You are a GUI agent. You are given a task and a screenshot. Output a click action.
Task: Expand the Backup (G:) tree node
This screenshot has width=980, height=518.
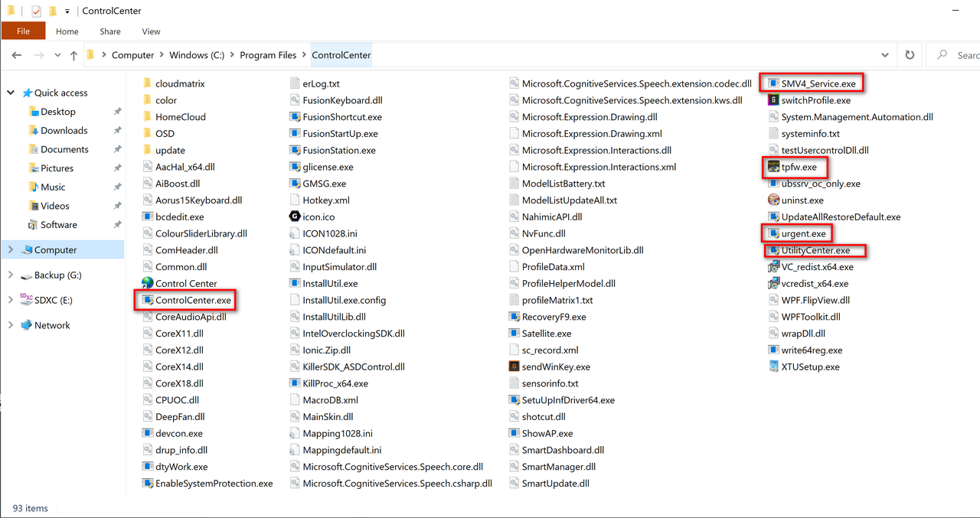(11, 275)
